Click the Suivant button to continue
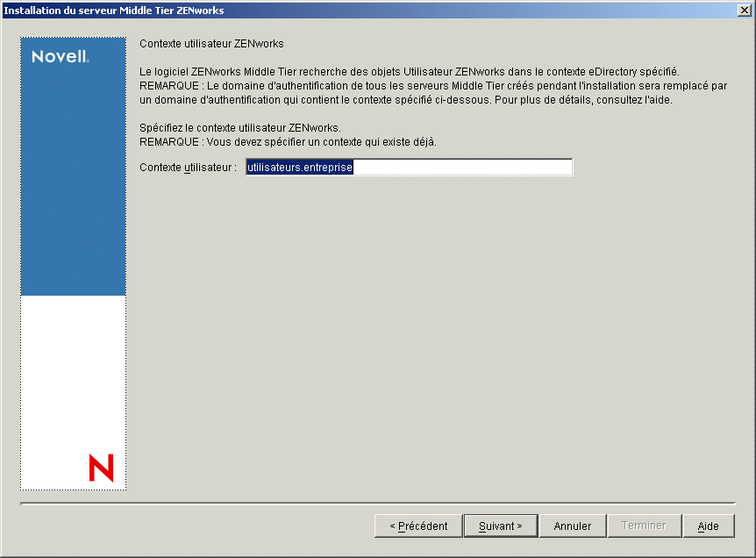 click(x=500, y=526)
